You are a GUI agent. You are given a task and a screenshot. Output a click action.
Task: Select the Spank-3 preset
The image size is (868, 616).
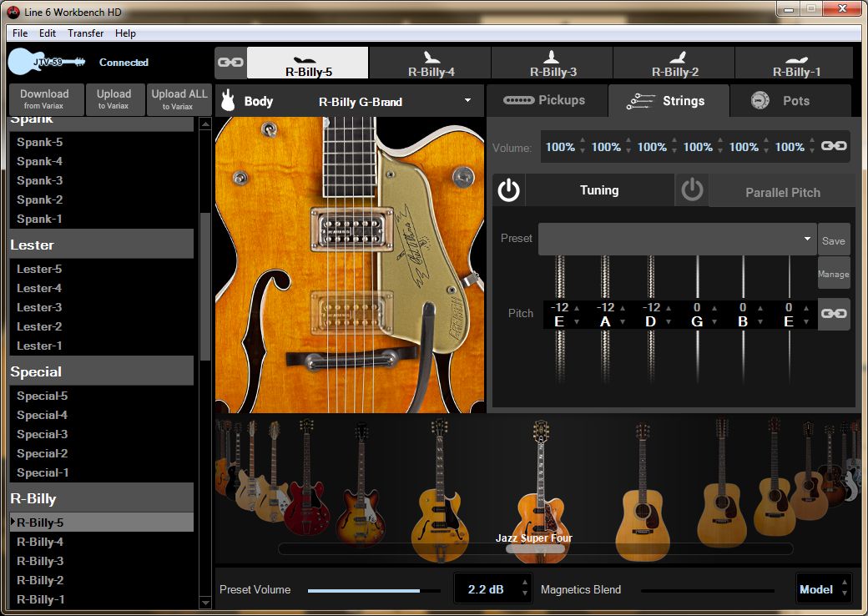(102, 180)
